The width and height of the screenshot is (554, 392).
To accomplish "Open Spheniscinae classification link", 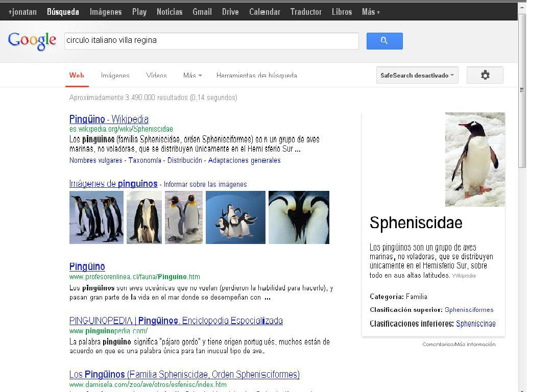I will (475, 324).
